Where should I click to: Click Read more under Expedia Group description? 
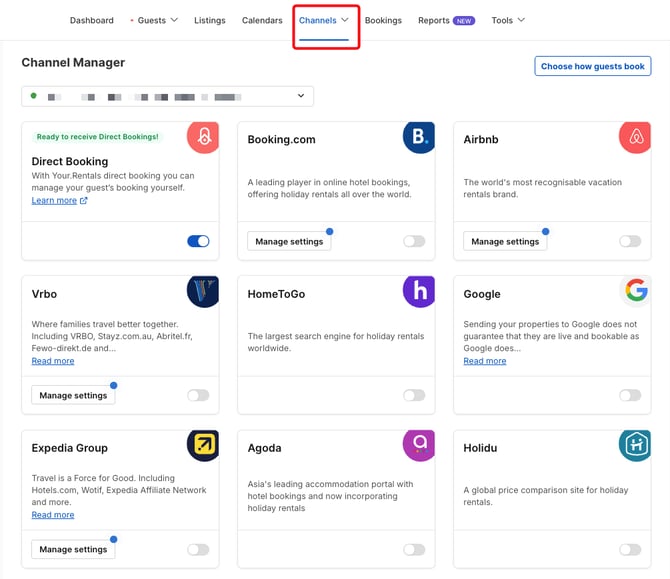coord(53,515)
